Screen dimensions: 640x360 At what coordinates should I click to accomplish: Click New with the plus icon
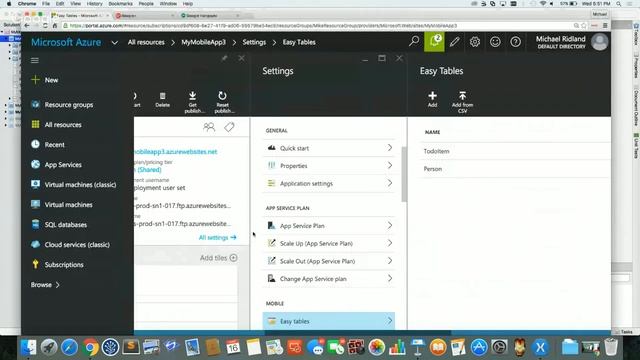click(x=45, y=80)
